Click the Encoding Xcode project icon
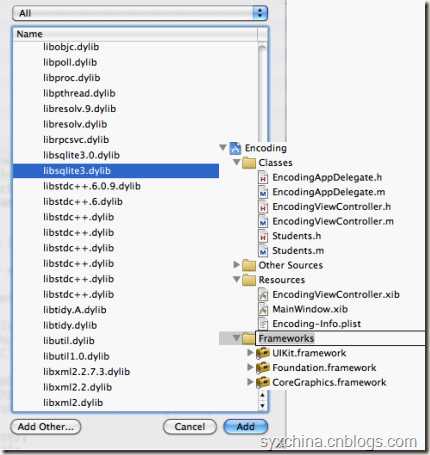Image resolution: width=430 pixels, height=455 pixels. (235, 148)
